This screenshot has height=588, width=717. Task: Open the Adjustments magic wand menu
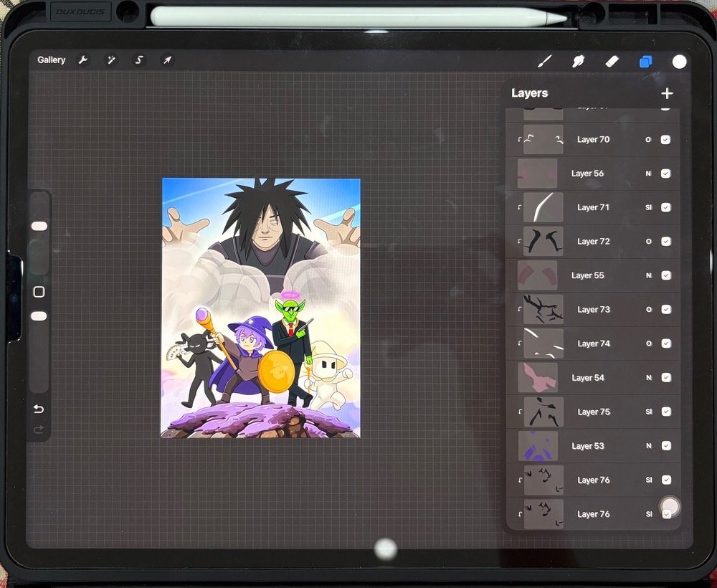tap(111, 60)
